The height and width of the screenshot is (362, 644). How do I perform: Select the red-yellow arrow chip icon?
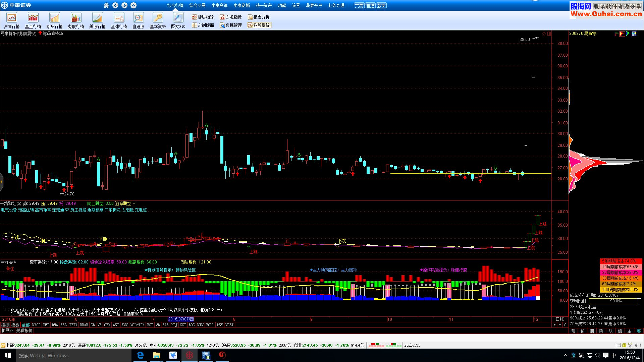[622, 34]
